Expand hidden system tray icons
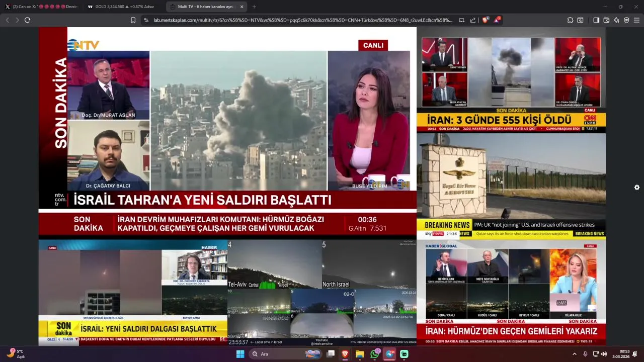644x362 pixels. [x=575, y=354]
